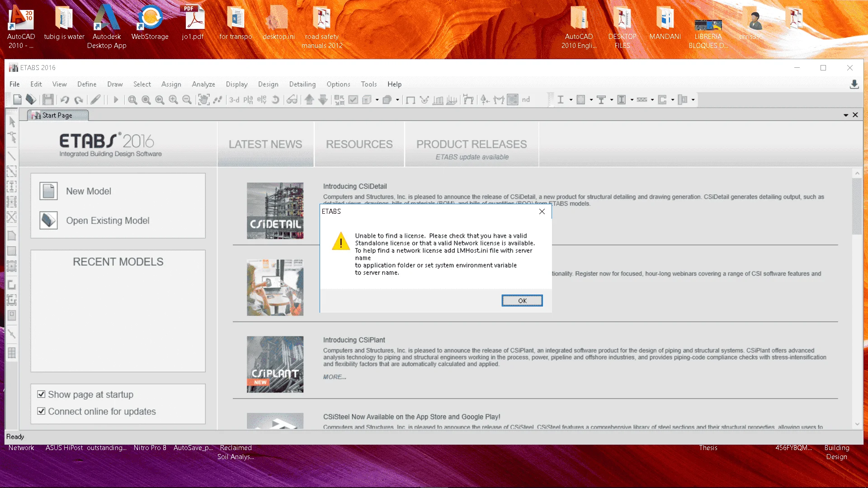Open AutoCAD 2010 desktop shortcut
Viewport: 868px width, 488px height.
21,27
